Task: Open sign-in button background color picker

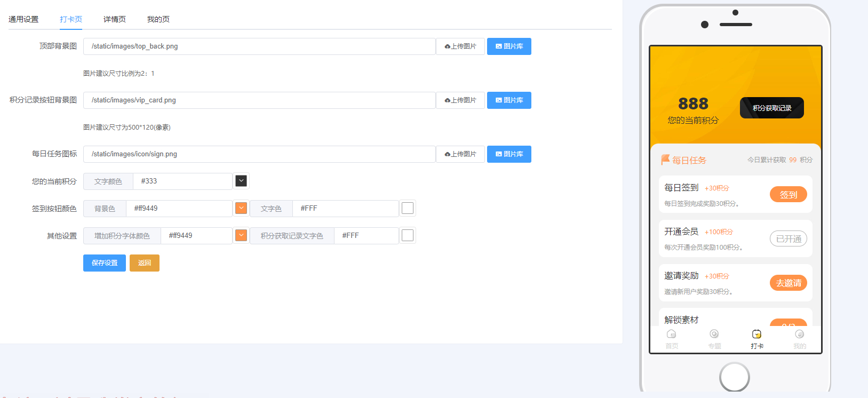Action: tap(242, 209)
